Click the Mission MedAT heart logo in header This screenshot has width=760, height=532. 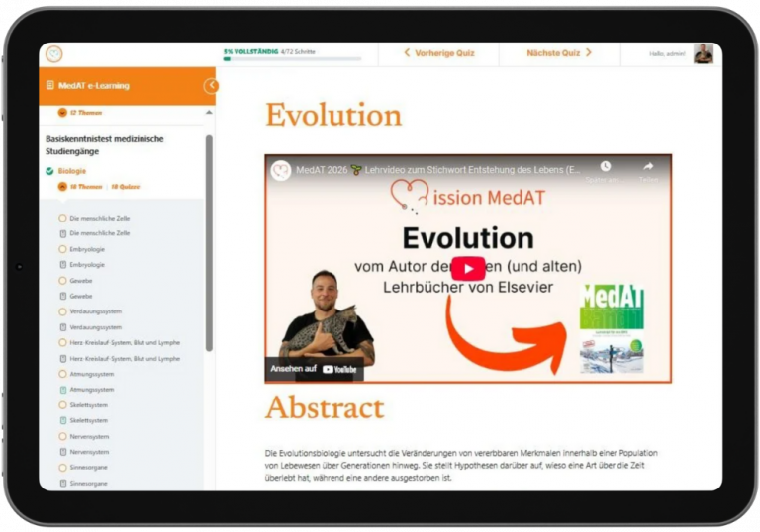point(53,53)
